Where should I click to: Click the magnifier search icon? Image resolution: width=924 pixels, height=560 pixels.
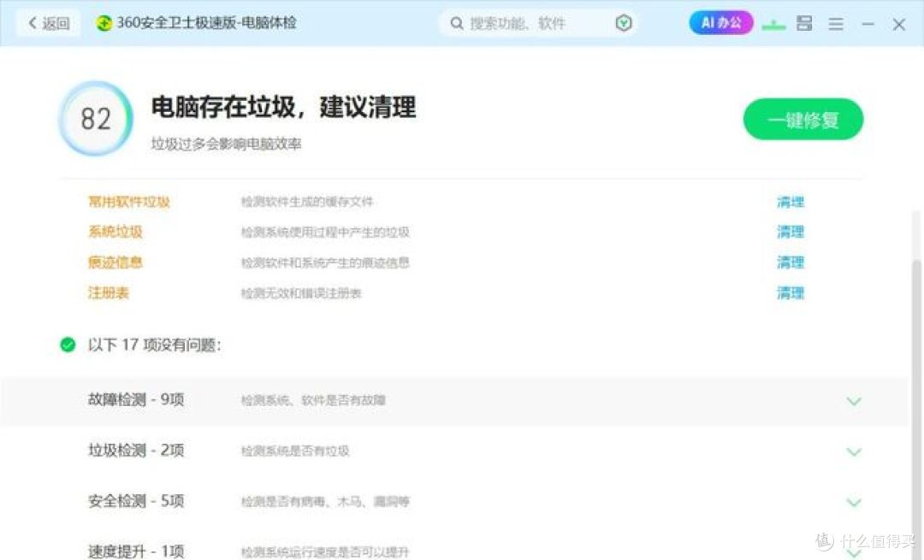pos(457,24)
